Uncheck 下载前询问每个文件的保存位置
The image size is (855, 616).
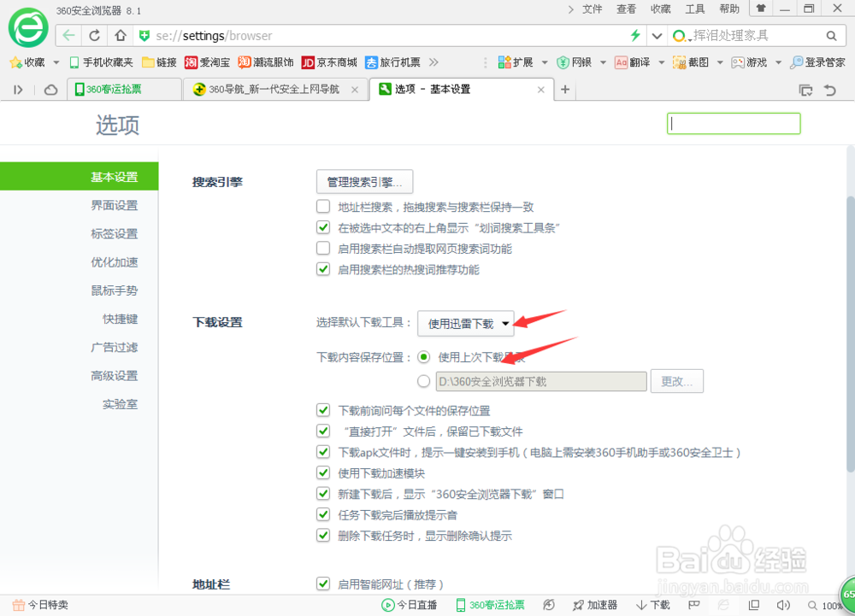(323, 410)
